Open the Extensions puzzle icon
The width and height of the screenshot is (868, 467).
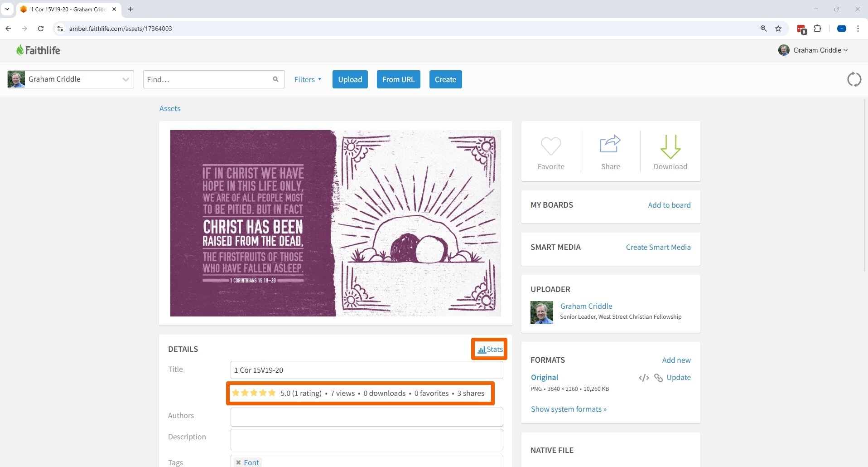818,29
